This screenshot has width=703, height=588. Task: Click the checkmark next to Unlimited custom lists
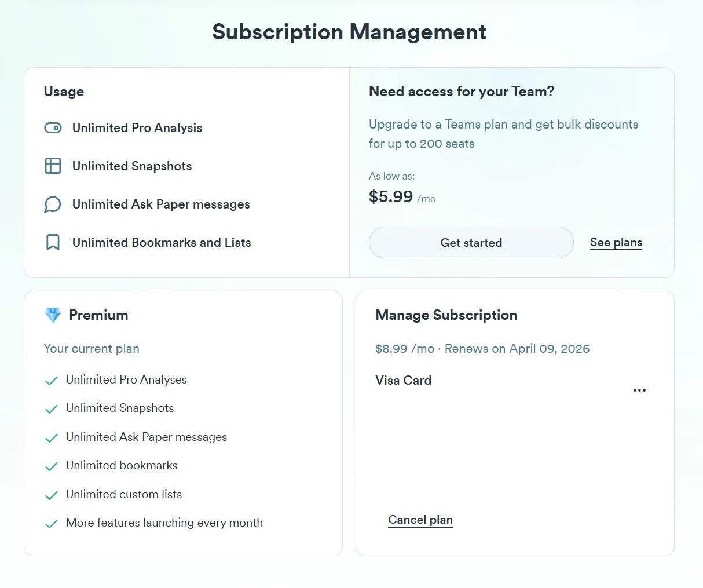(52, 495)
